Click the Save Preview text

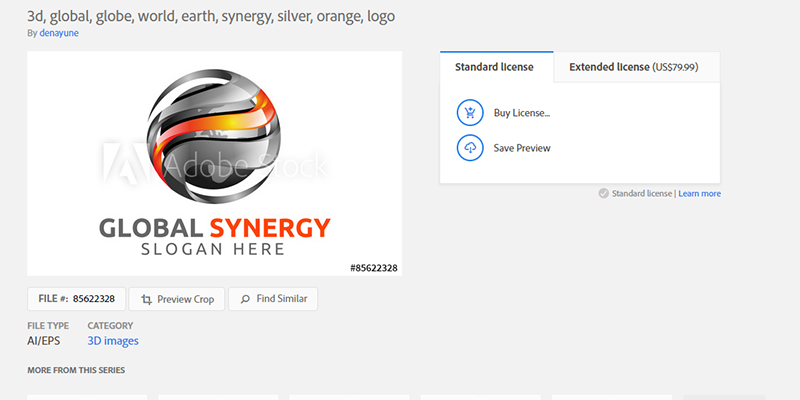click(522, 148)
